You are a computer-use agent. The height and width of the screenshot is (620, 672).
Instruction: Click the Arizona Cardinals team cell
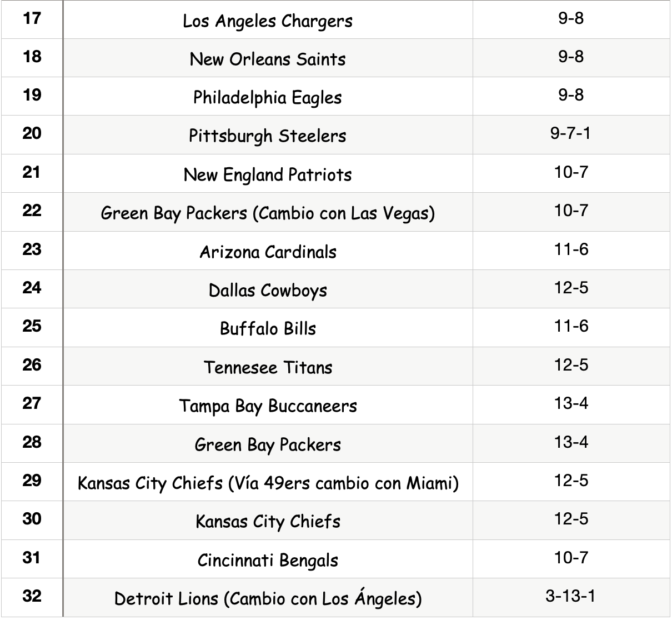[268, 252]
